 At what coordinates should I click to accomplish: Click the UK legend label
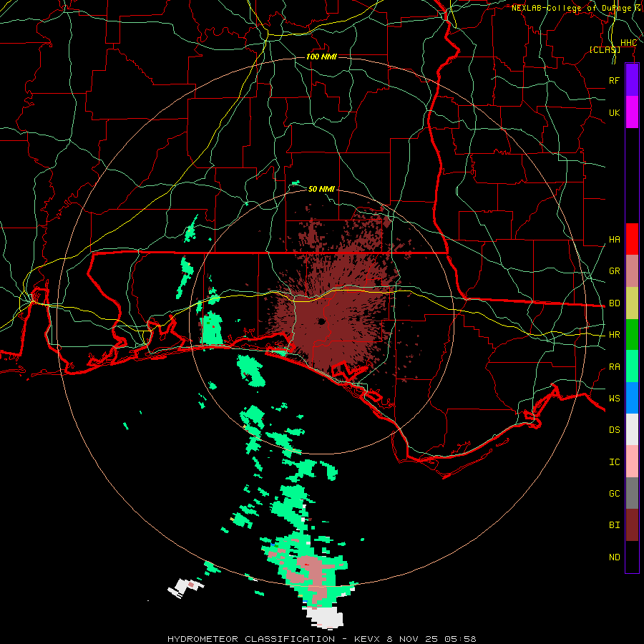coord(614,112)
